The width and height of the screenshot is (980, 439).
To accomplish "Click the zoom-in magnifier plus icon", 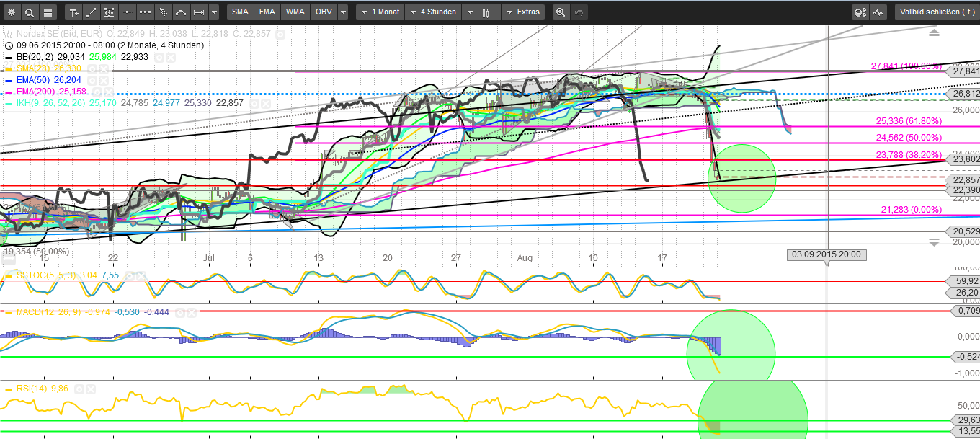I will point(561,12).
